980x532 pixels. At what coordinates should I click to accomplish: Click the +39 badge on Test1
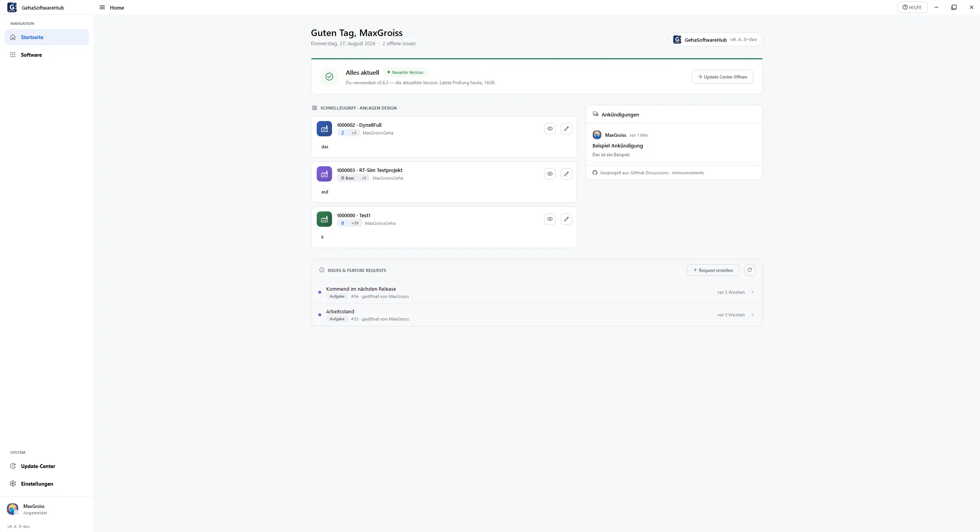(x=355, y=223)
